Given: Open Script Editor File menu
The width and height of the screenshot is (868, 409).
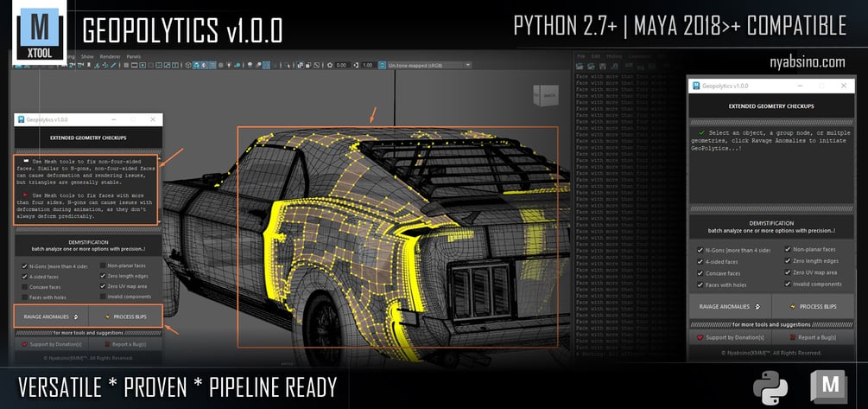Looking at the screenshot, I should [x=581, y=56].
